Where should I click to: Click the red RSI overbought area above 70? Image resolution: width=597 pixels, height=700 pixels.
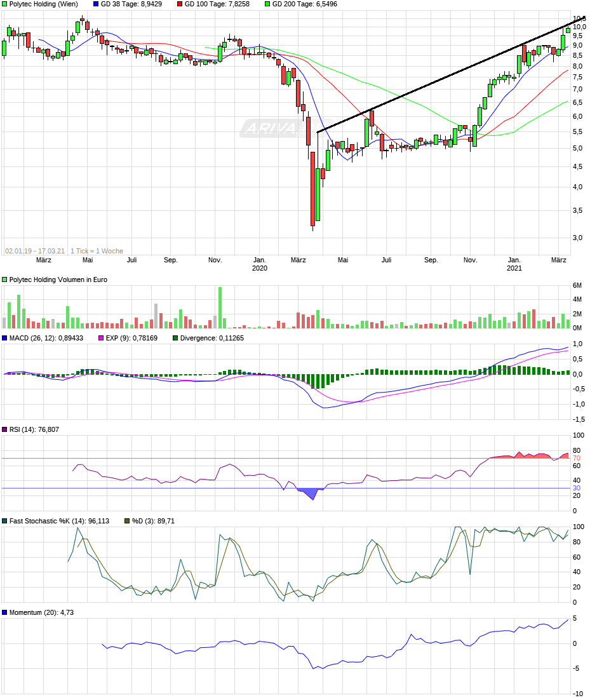point(529,456)
